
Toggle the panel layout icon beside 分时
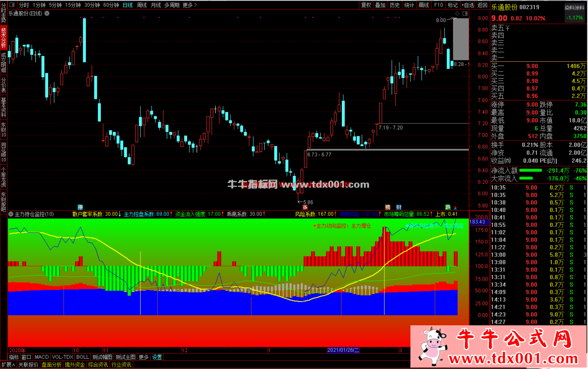point(12,5)
